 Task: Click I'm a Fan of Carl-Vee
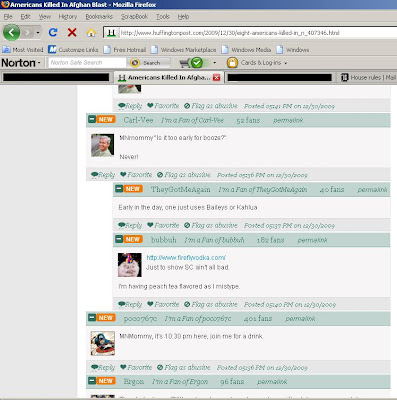coord(192,120)
